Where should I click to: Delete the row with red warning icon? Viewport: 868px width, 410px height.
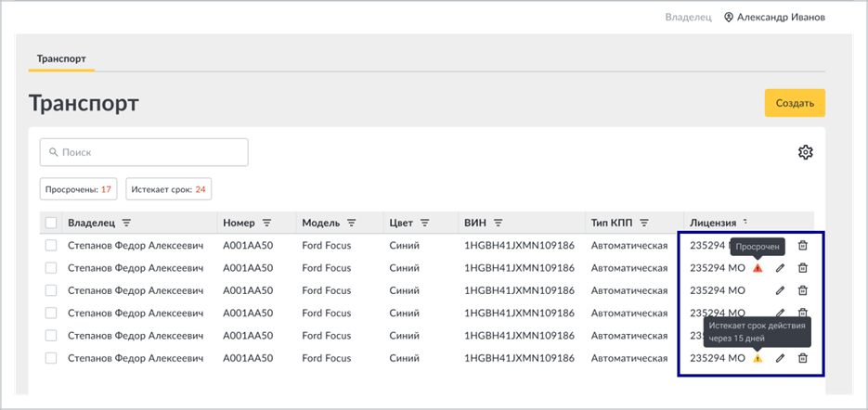(802, 268)
